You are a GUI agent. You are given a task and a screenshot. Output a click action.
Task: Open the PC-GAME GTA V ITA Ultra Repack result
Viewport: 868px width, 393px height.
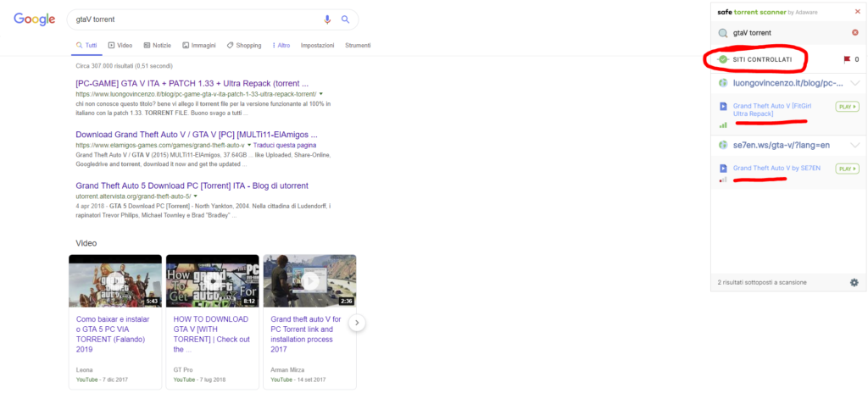[x=192, y=84]
